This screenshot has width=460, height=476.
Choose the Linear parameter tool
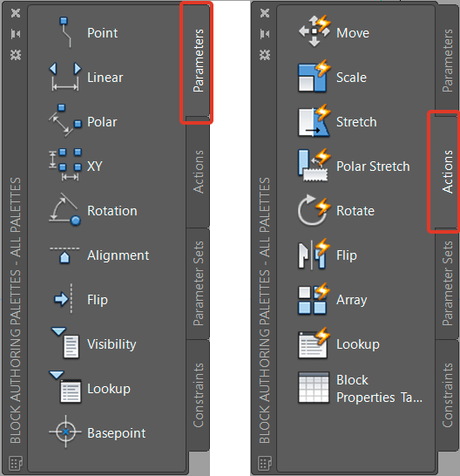(65, 77)
